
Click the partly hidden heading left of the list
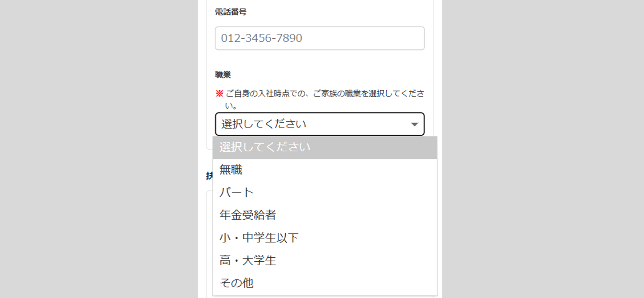209,176
